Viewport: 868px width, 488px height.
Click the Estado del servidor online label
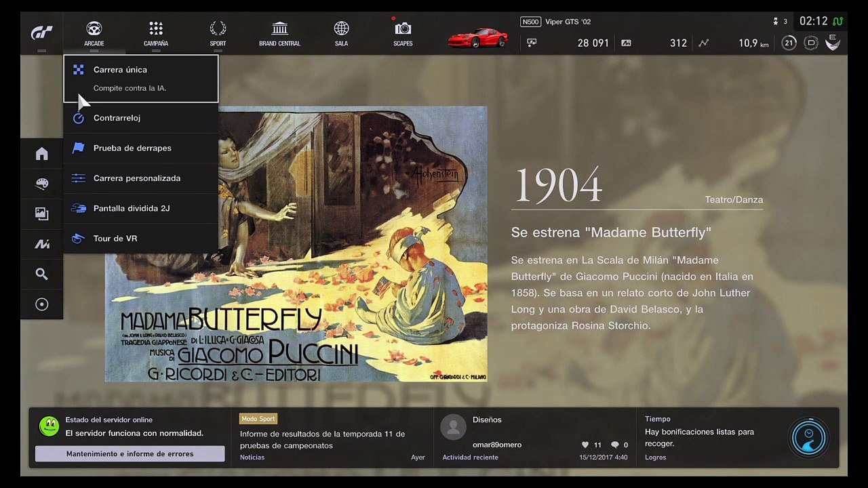point(109,420)
